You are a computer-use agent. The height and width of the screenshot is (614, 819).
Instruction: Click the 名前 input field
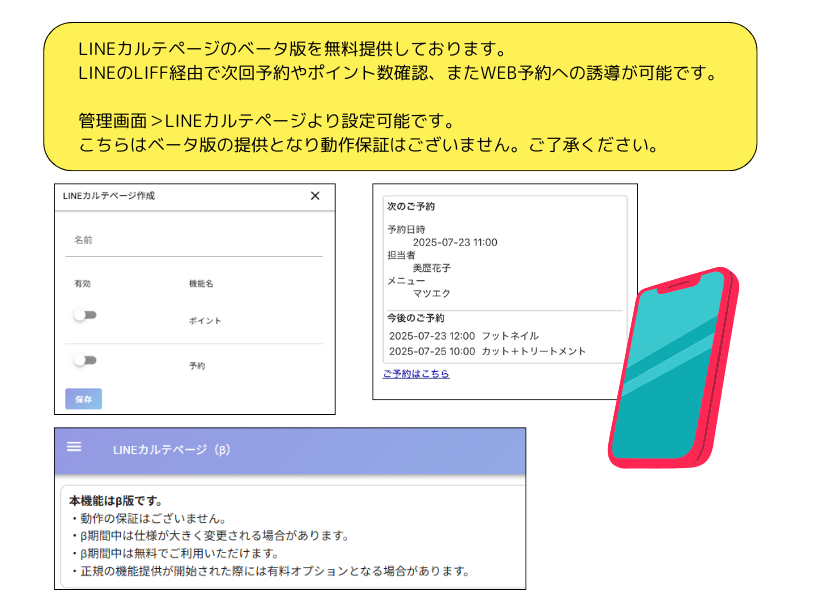click(194, 240)
